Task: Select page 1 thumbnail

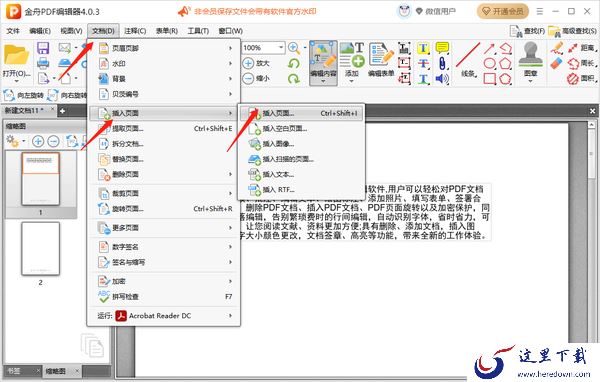Action: coord(41,179)
